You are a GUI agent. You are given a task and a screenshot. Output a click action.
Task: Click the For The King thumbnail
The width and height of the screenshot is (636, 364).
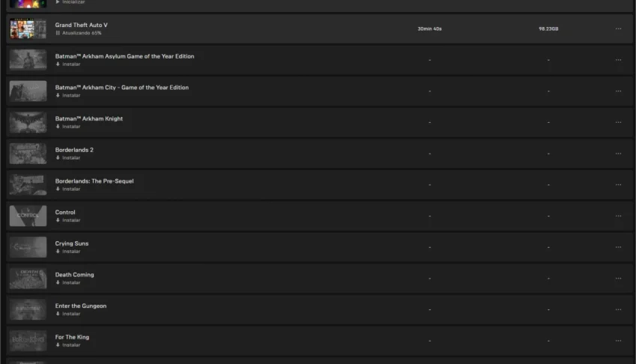pos(28,341)
